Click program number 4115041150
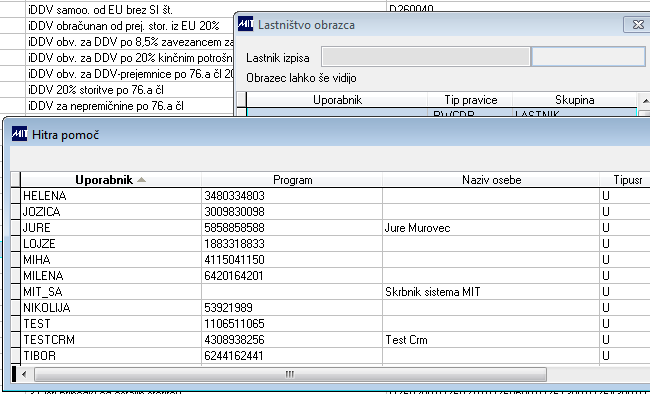The height and width of the screenshot is (394, 650). pos(234,260)
